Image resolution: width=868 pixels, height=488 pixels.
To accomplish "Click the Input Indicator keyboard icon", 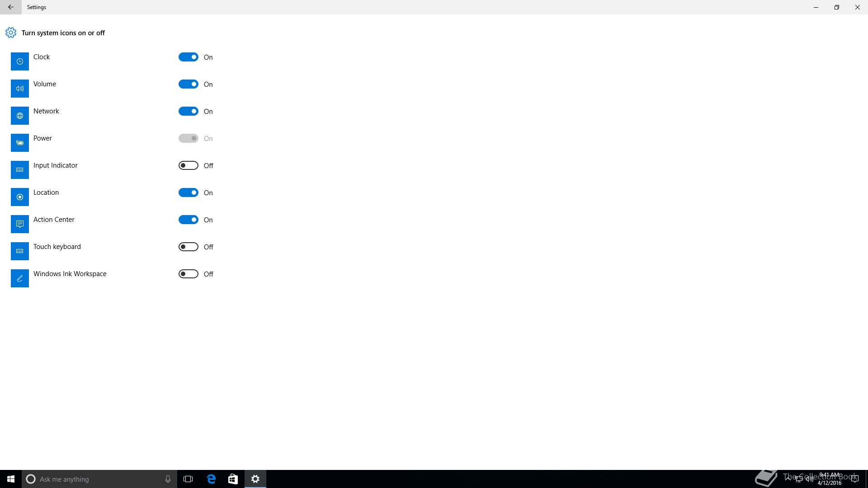I will tap(20, 170).
